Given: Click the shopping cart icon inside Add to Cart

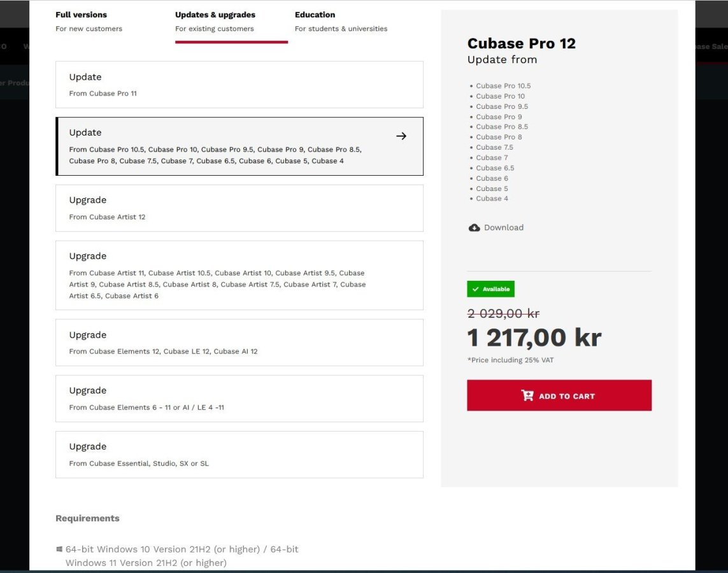Looking at the screenshot, I should 527,395.
